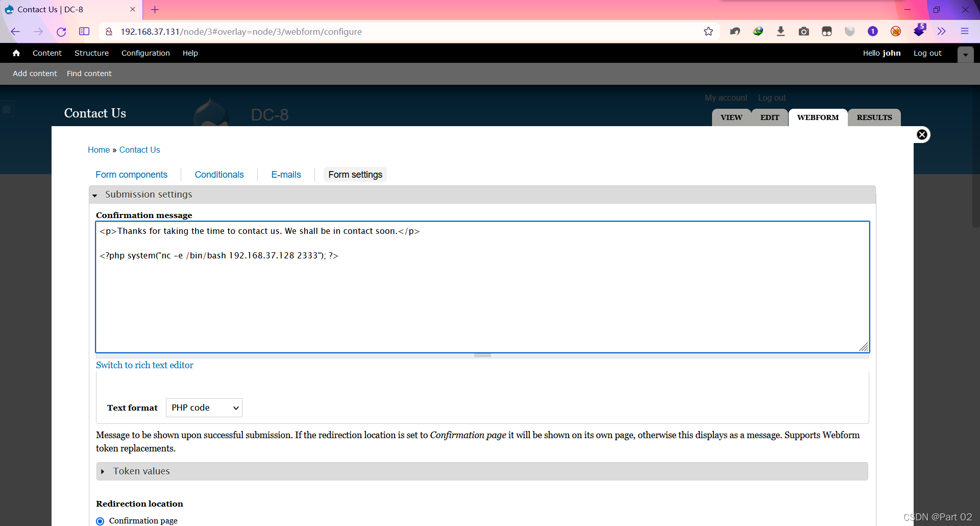The width and height of the screenshot is (980, 526).
Task: Open the sidebar panel icon
Action: point(84,32)
